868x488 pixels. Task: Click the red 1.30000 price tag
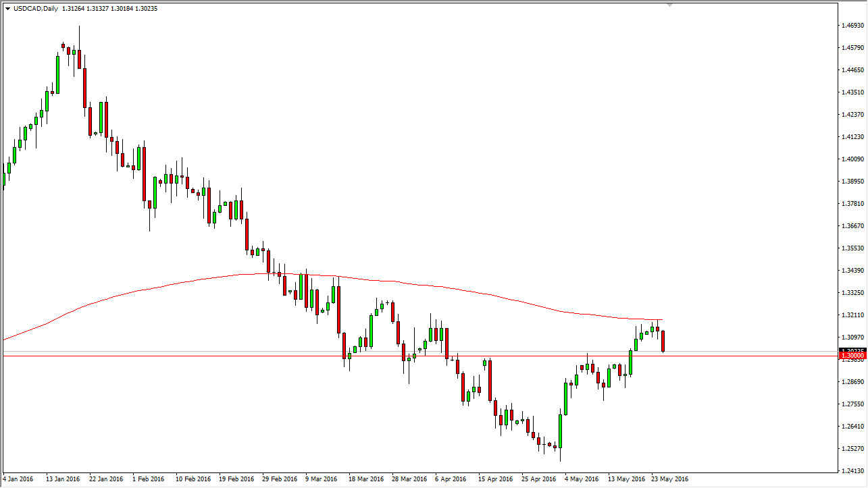tap(852, 354)
